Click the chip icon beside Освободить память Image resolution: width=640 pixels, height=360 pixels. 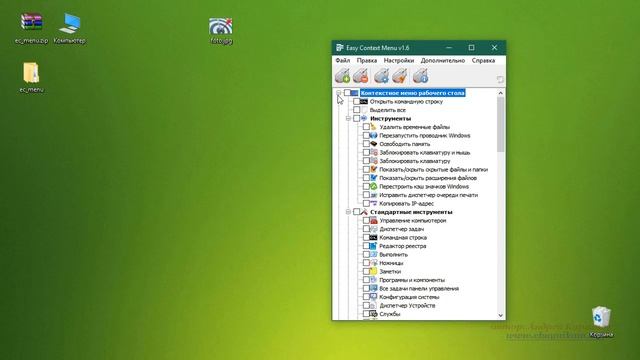373,144
